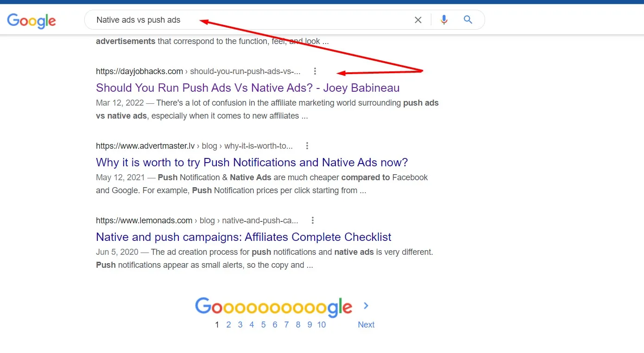Screen dimensions: 644x353
Task: Open three-dot menu for advertmaster.lv result
Action: (x=307, y=146)
